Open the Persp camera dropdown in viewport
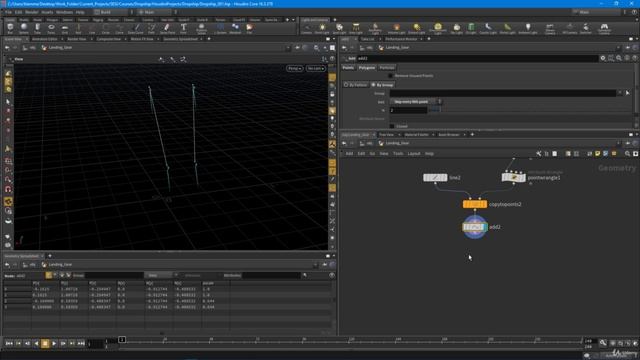The height and width of the screenshot is (360, 640). tap(295, 68)
